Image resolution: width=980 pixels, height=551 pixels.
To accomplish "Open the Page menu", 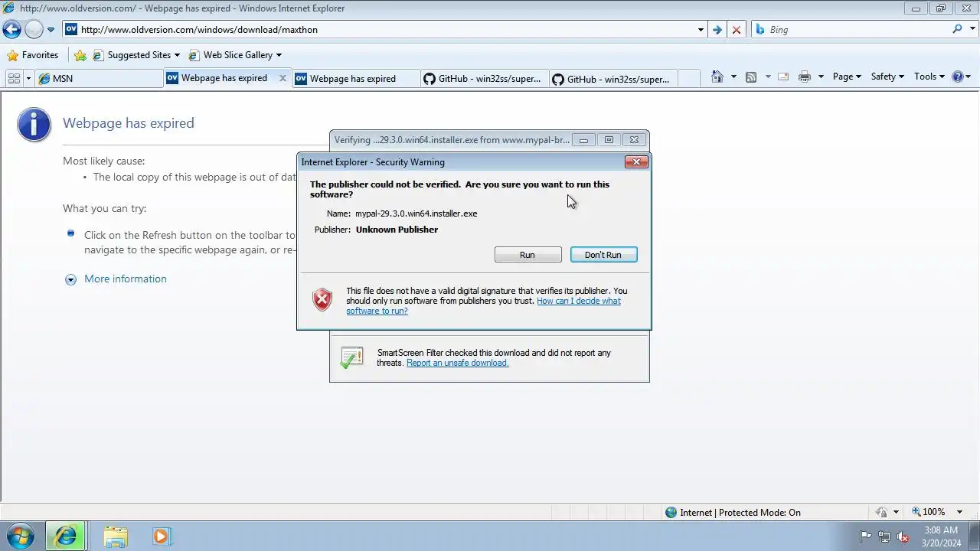I will point(847,77).
